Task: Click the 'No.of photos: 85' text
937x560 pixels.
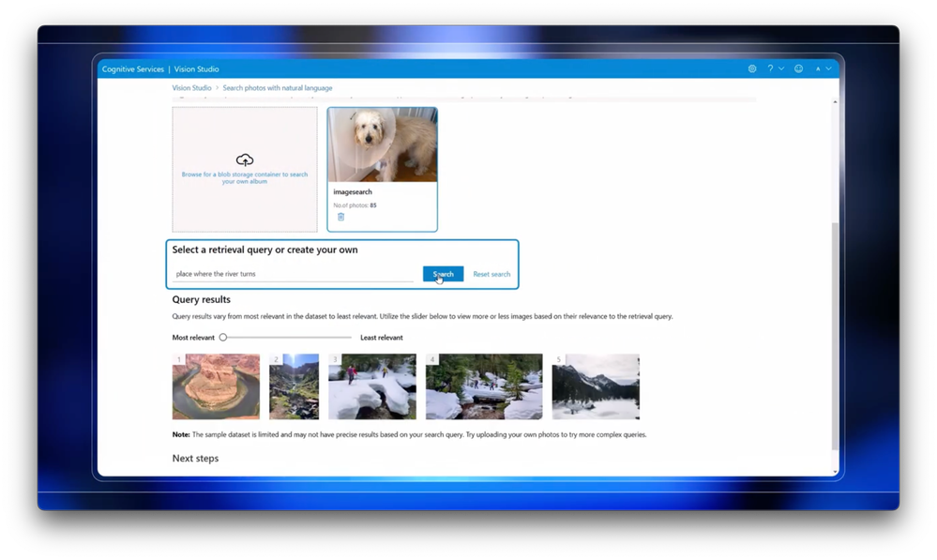Action: pos(355,205)
